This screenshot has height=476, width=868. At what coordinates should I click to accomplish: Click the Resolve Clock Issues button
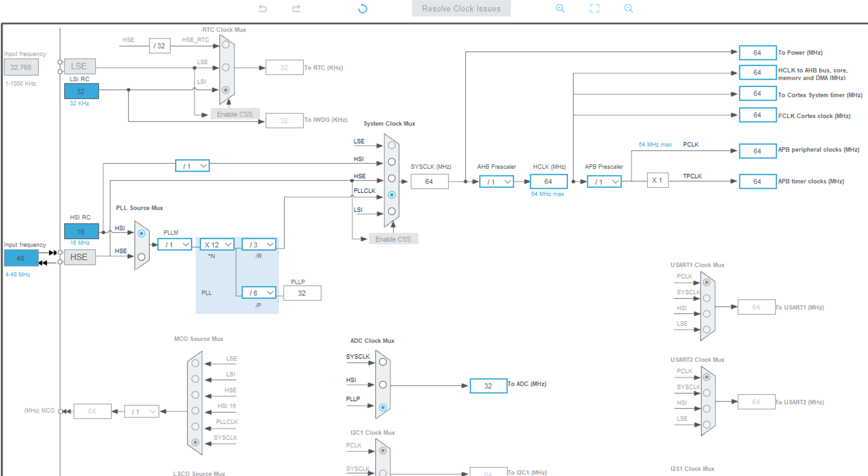tap(461, 8)
